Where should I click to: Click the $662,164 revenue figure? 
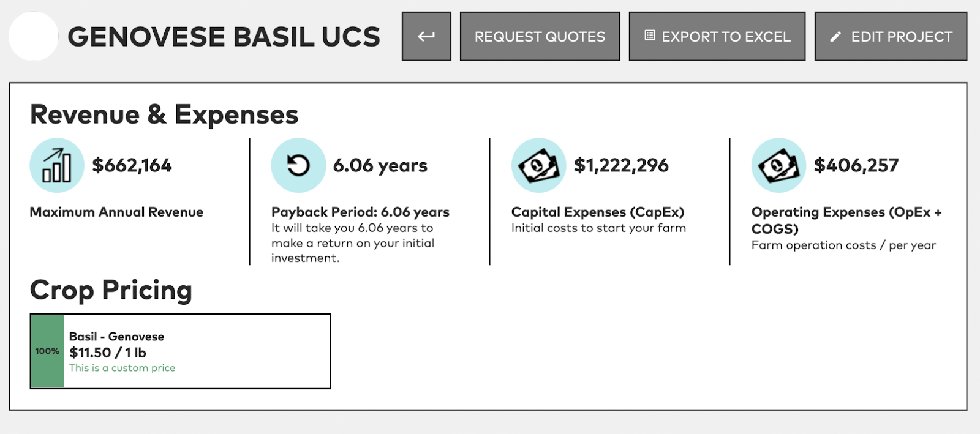pyautogui.click(x=132, y=165)
